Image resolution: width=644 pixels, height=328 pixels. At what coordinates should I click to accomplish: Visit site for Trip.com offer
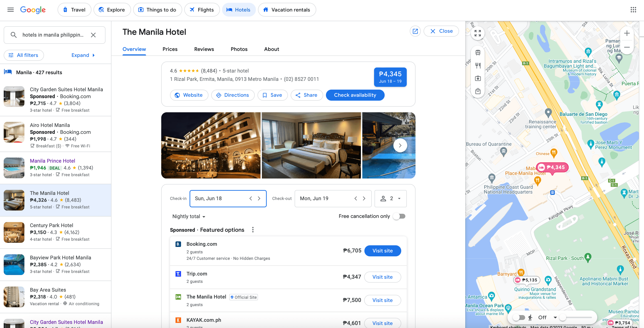(x=383, y=277)
